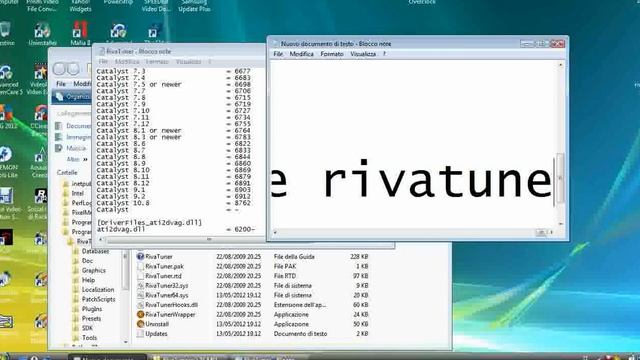The width and height of the screenshot is (640, 360).
Task: Open Formato menu in RivaTuner Notepad window
Action: (x=157, y=62)
